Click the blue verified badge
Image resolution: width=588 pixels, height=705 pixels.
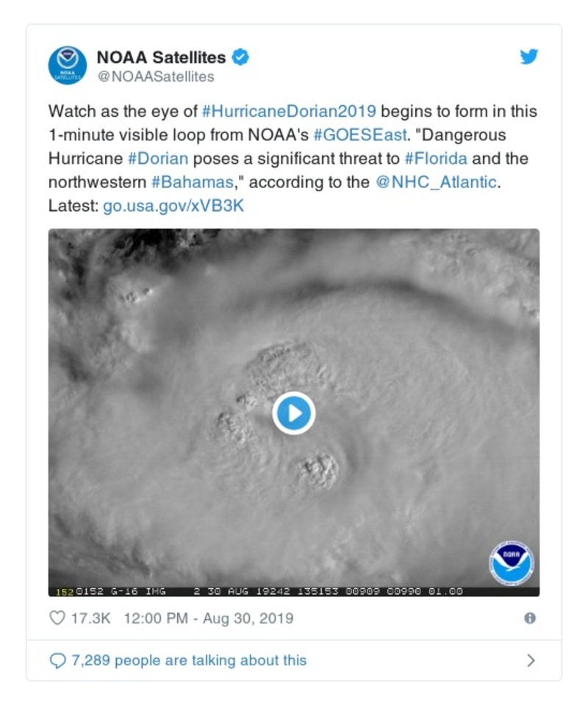(x=240, y=57)
